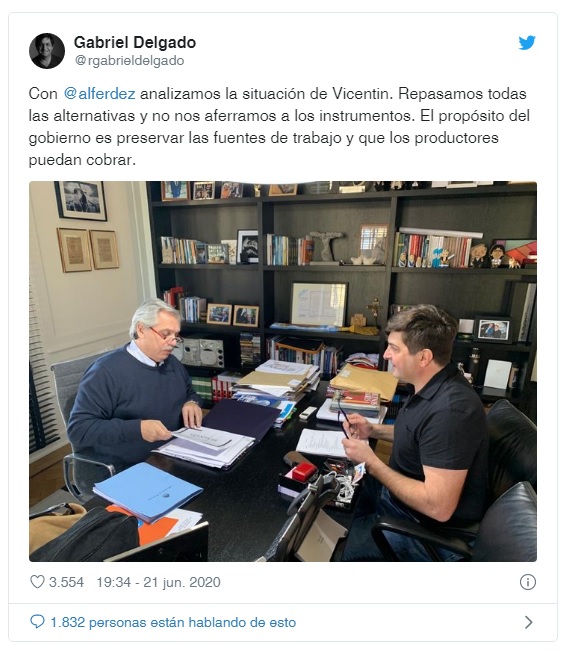Open "1.832 personas están hablando de esto"
Viewport: 565px width, 651px height.
(173, 622)
